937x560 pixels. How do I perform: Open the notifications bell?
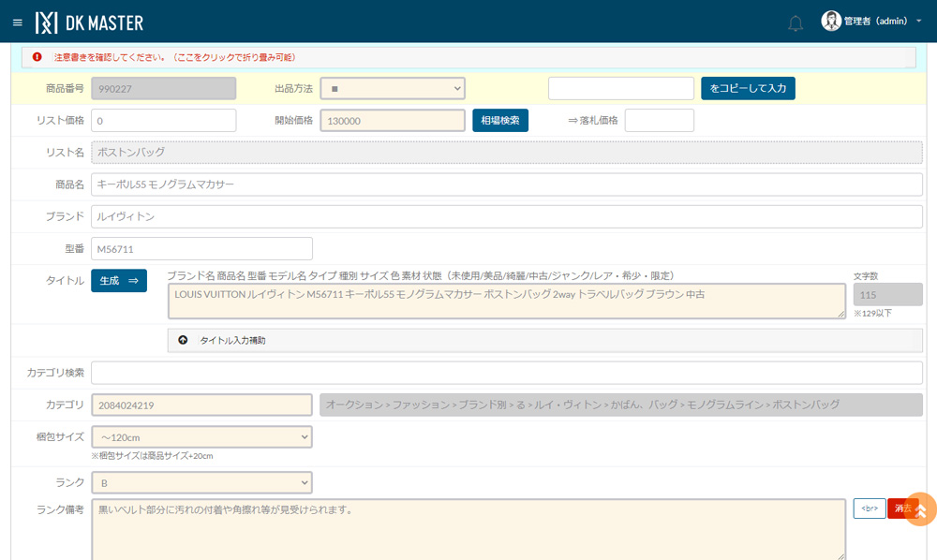[x=795, y=23]
